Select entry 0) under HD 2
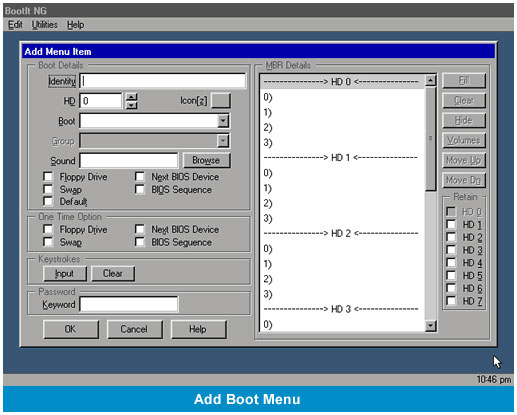 (342, 249)
